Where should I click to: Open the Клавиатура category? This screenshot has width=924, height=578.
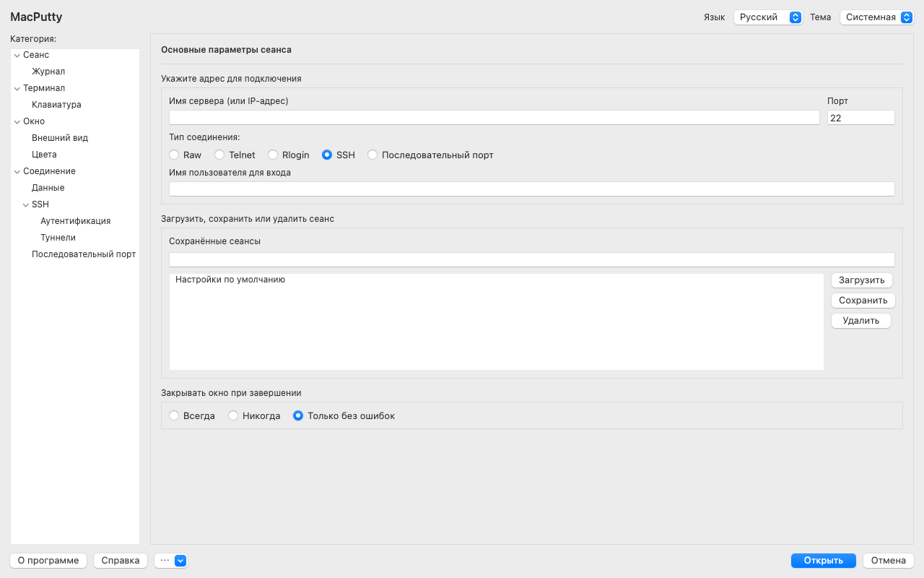coord(56,105)
